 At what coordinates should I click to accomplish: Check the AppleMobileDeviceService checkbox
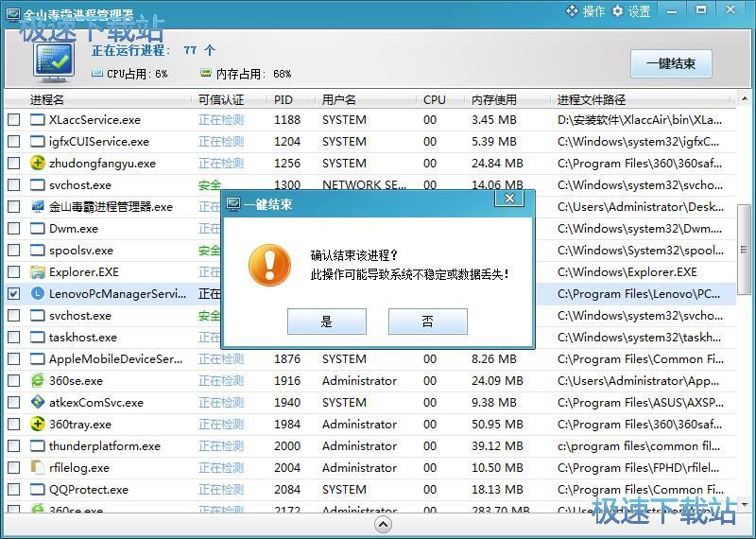tap(14, 358)
